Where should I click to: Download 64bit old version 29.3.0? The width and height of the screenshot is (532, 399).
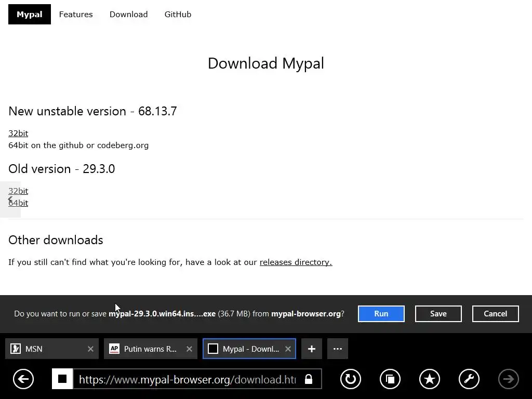click(x=18, y=203)
